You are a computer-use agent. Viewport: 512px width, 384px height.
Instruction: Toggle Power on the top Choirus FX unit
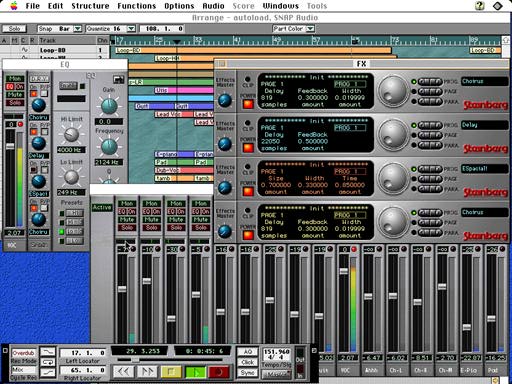point(248,104)
